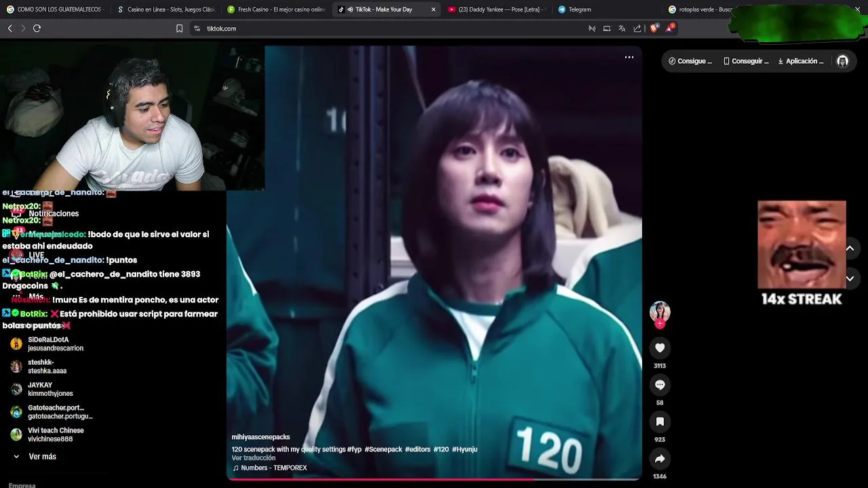Open Brave Shields lion icon
This screenshot has width=868, height=488.
pyautogui.click(x=654, y=28)
